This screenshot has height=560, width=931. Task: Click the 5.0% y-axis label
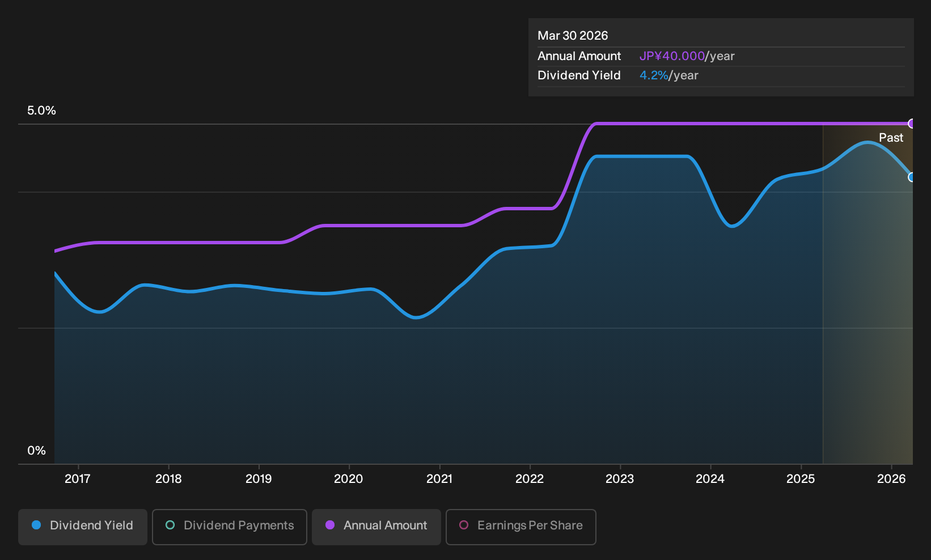pos(41,111)
